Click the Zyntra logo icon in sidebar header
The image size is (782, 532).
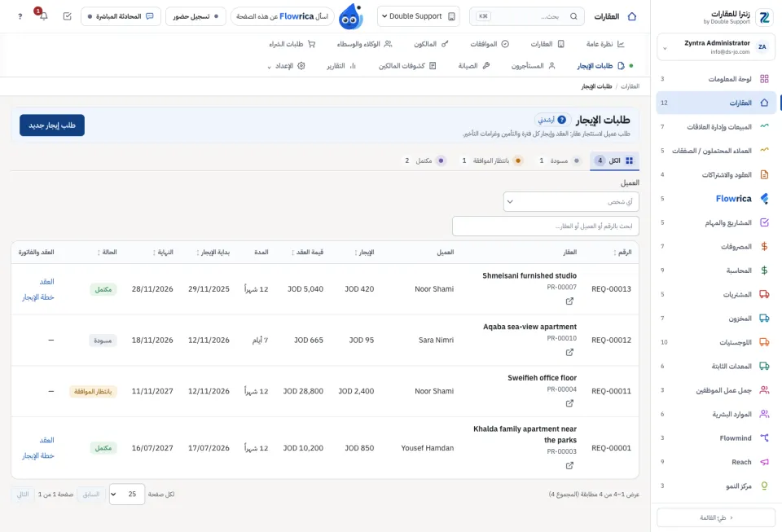click(764, 17)
